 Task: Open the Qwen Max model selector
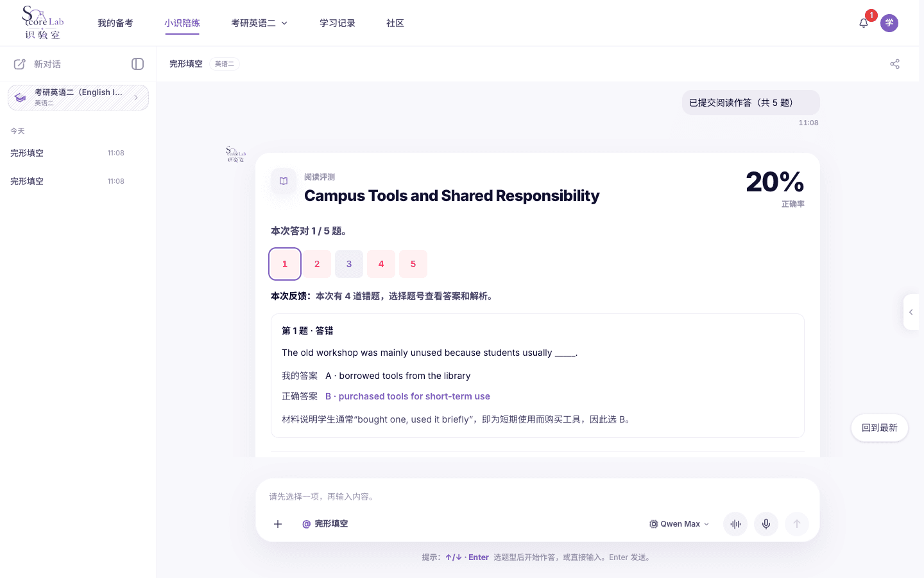(x=680, y=524)
